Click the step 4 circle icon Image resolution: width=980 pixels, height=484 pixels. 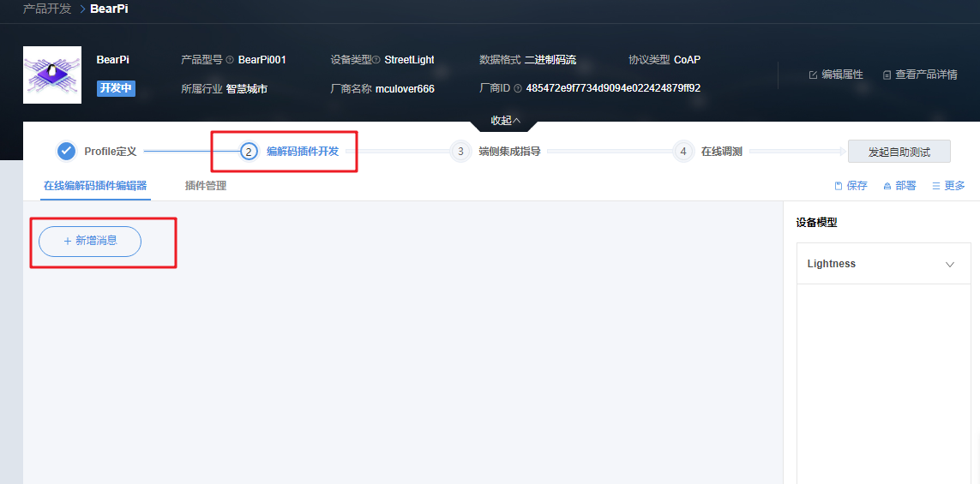pos(683,151)
